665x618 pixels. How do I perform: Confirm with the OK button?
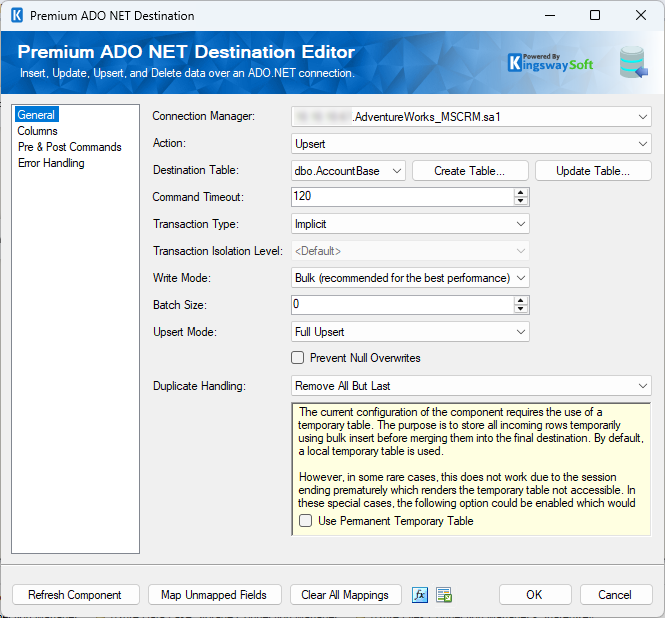coord(535,595)
